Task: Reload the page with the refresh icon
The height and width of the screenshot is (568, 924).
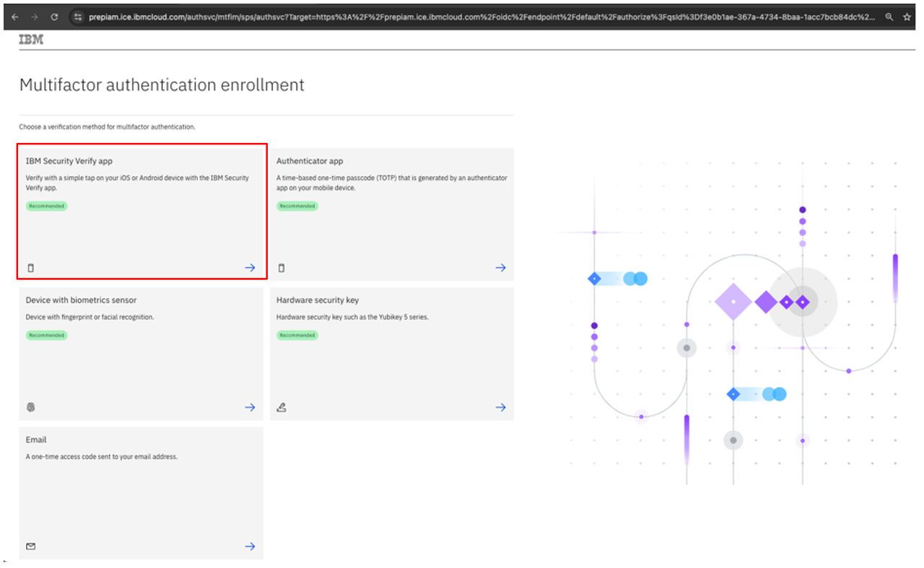Action: (x=54, y=17)
